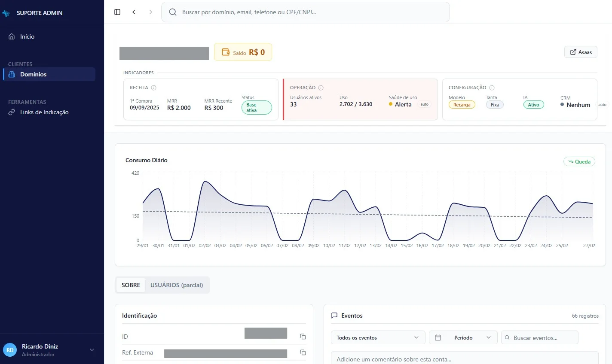
Task: Switch to the SOBRE tab
Action: click(x=131, y=285)
